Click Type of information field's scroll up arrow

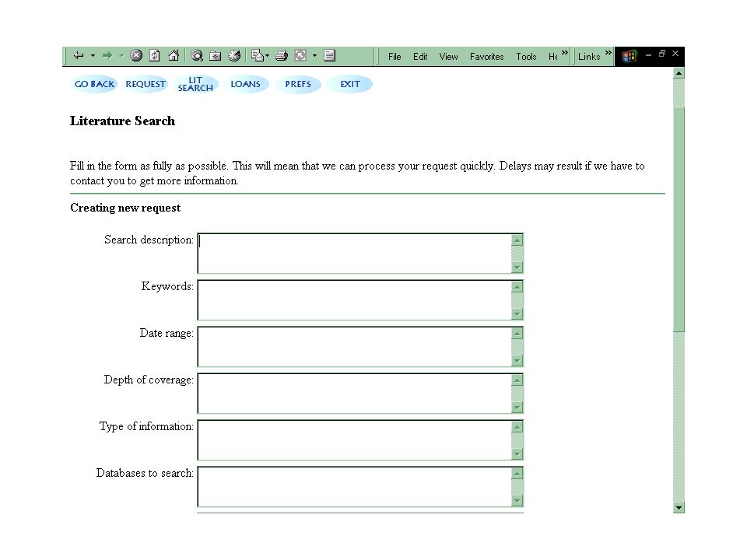pos(517,427)
